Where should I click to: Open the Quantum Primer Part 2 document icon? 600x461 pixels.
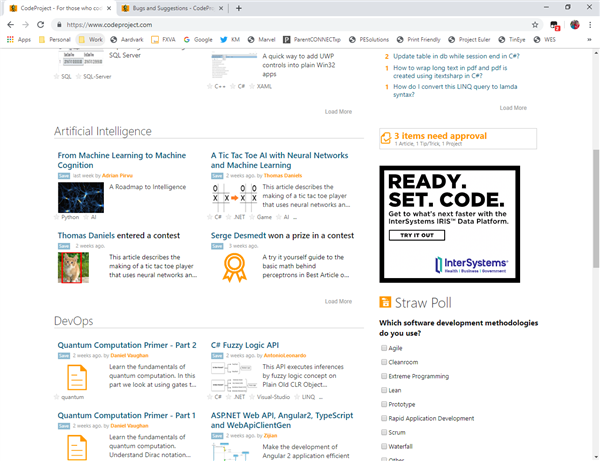[x=77, y=377]
